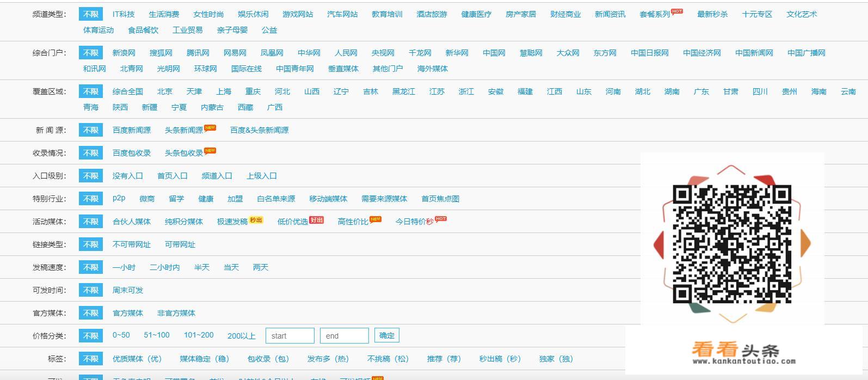Filter special industry by p2p
This screenshot has height=380, width=868.
[x=119, y=198]
